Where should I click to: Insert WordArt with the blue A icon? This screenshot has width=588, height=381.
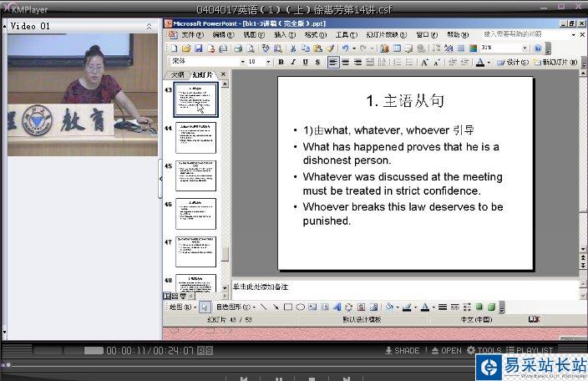pyautogui.click(x=337, y=307)
